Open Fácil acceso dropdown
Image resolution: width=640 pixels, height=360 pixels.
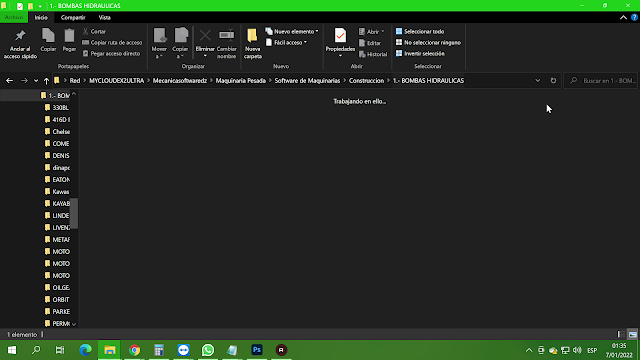(287, 42)
